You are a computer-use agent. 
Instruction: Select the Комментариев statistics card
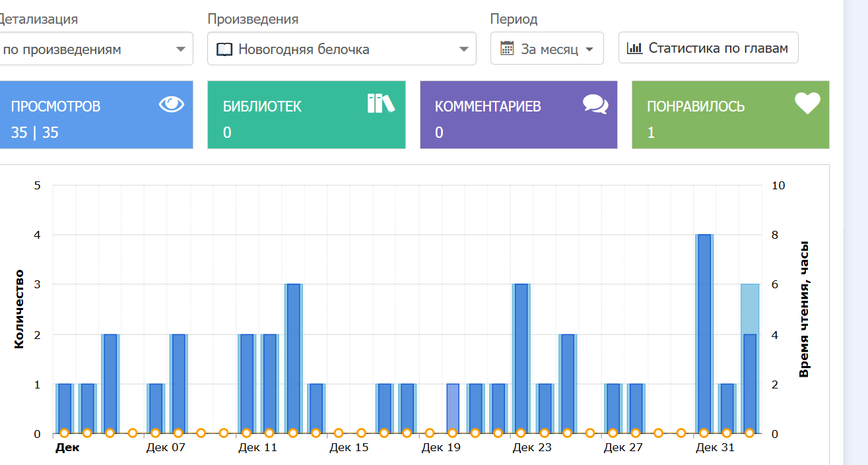(x=518, y=115)
